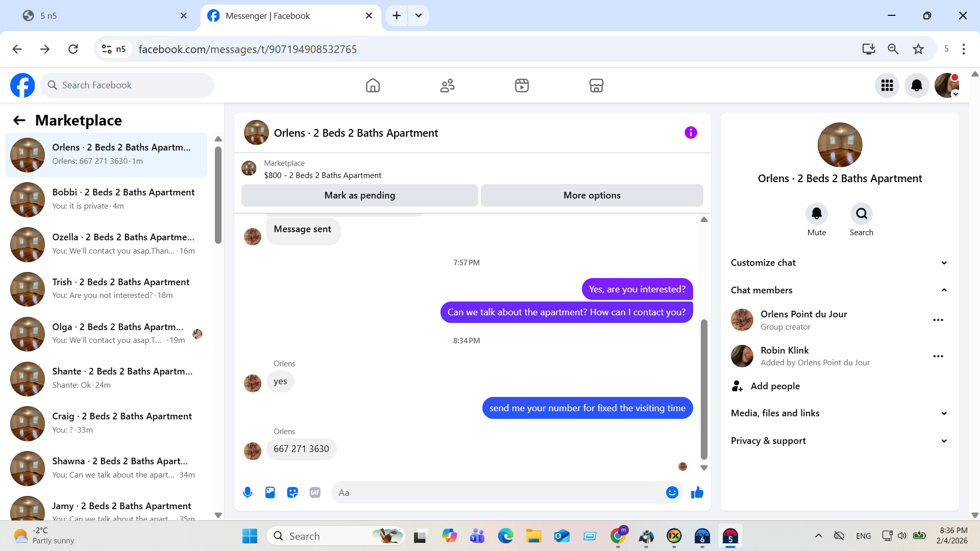Switch to the Friends tab
Screen dimensions: 980x551
447,85
